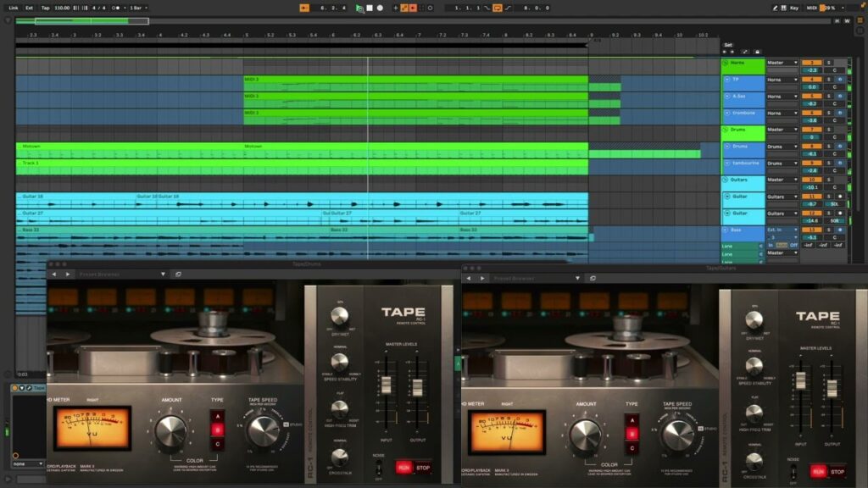
Task: Open the TP track output routing dropdown
Action: (782, 80)
